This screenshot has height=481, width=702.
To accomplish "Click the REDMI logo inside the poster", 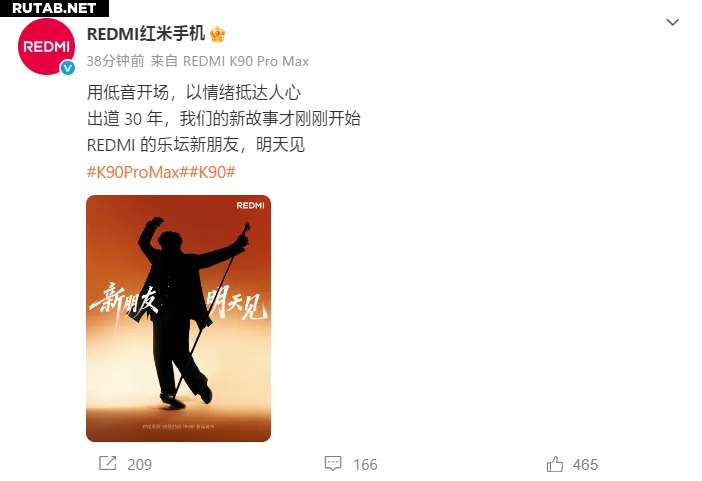I will click(250, 206).
